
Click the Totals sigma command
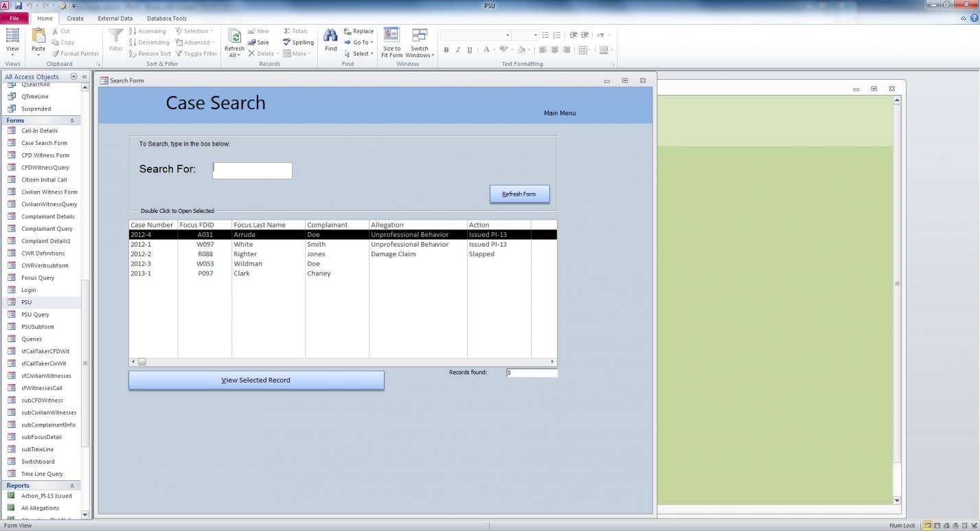(x=295, y=31)
